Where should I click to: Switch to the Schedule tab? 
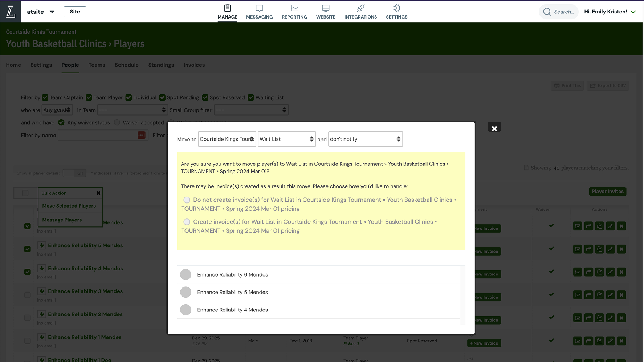click(127, 65)
